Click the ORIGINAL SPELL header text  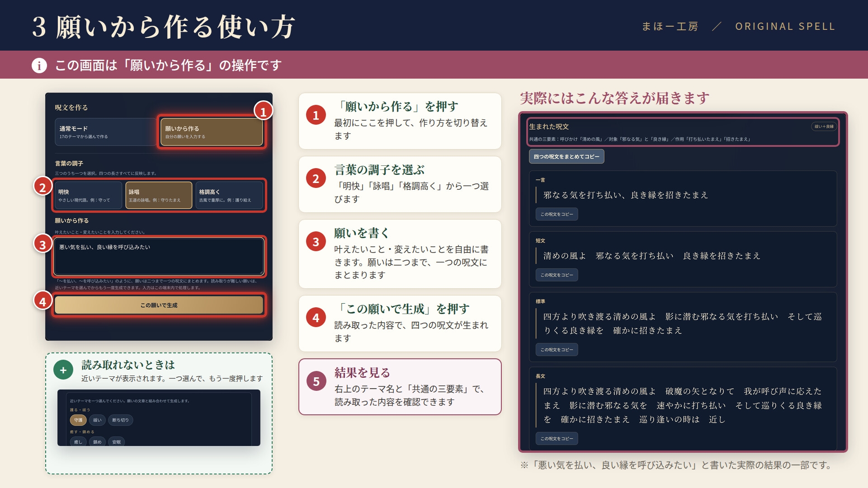click(785, 26)
